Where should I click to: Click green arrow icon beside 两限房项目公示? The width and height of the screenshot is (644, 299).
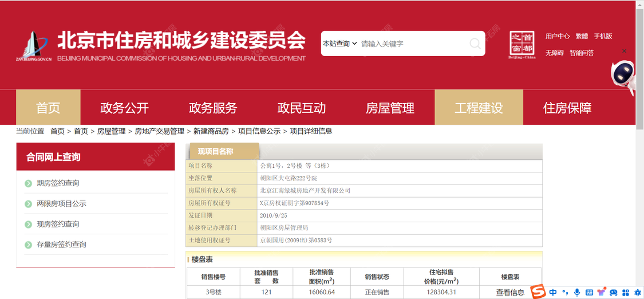(x=28, y=204)
